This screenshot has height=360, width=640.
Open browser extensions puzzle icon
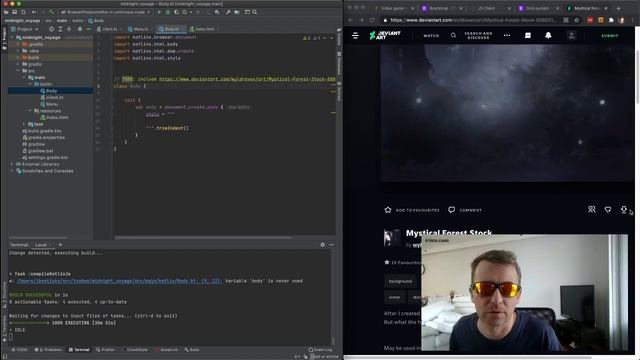point(611,20)
